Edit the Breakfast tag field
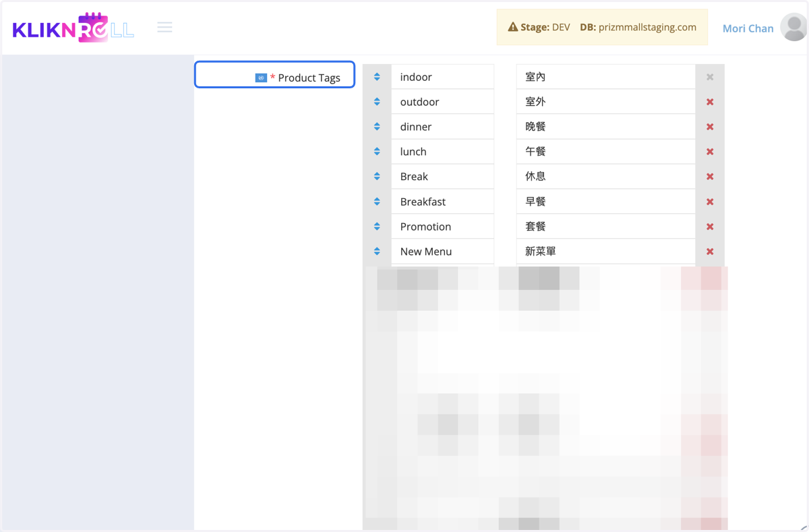 [442, 202]
